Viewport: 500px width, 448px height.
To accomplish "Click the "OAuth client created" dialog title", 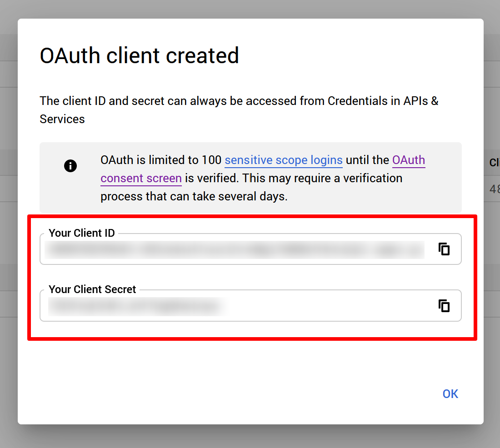I will coord(139,55).
